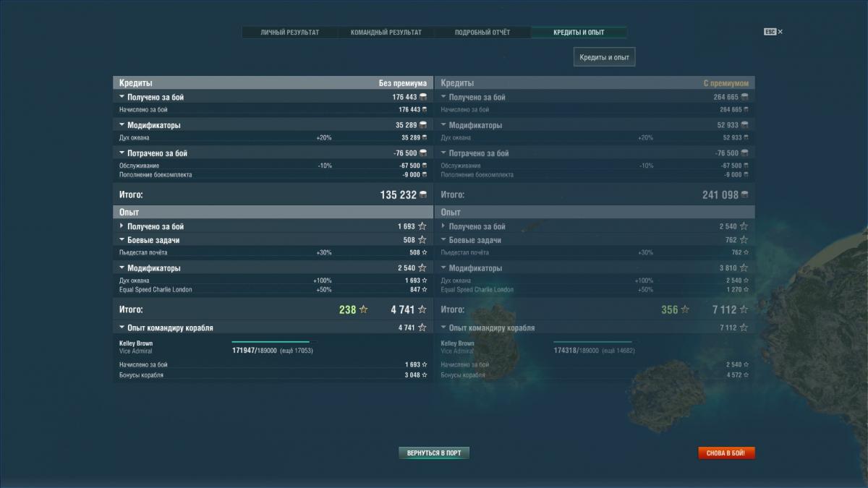Close the results screen with ESC X
The image size is (868, 488).
pos(773,32)
